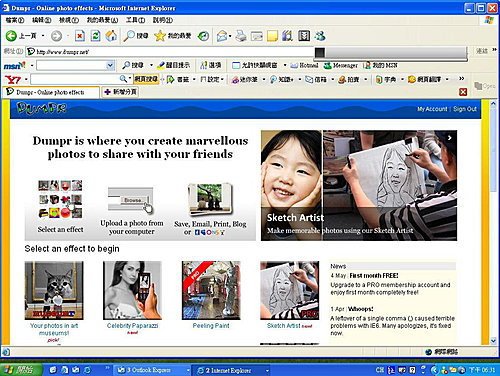This screenshot has height=376, width=500.
Task: Click the grey Forward arrow button
Action: (x=56, y=36)
